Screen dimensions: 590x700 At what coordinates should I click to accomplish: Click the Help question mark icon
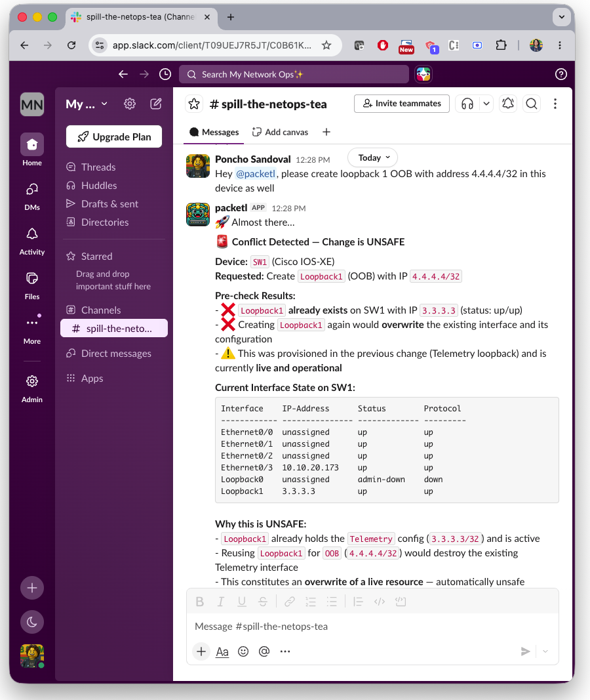click(561, 74)
